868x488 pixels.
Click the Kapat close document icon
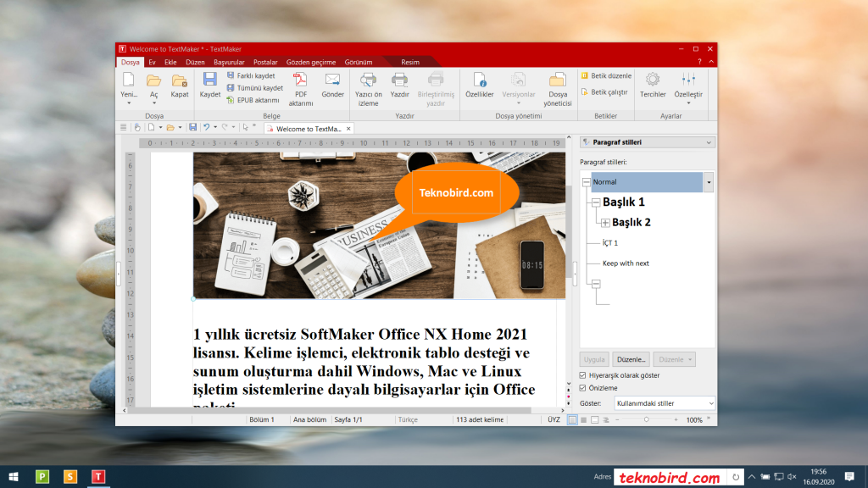coord(180,80)
